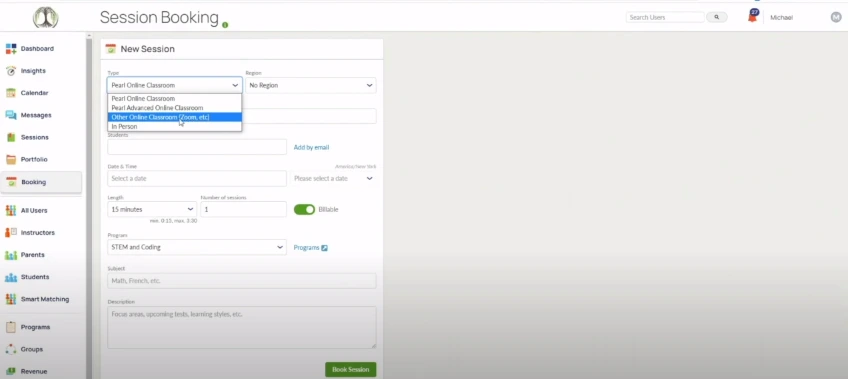Open the Program dropdown STEM and Coding
848x379 pixels.
197,247
